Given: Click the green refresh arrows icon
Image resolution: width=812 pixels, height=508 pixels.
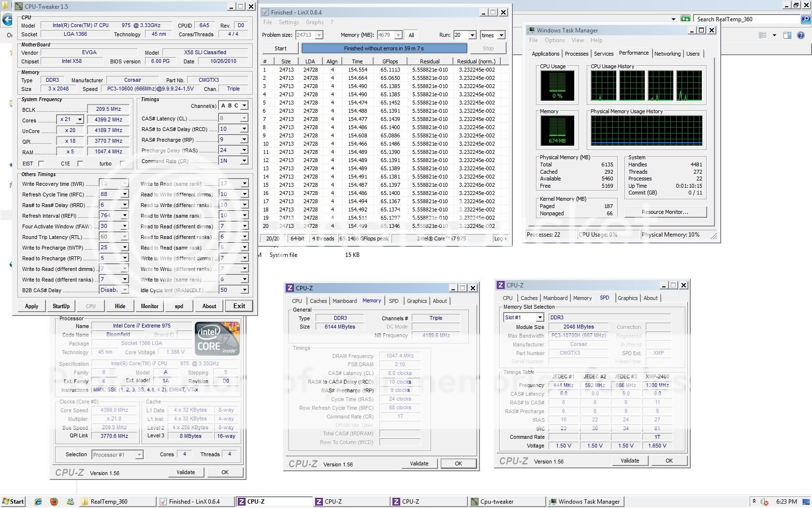Looking at the screenshot, I should 685,19.
